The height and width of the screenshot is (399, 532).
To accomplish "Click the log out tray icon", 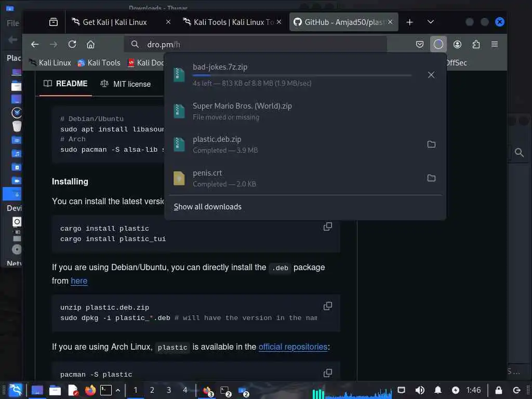I will point(516,390).
